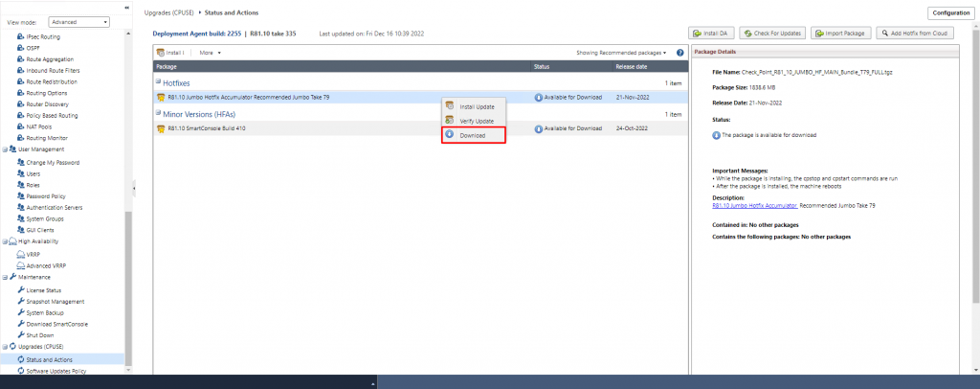Click the Install DA button icon

click(696, 33)
